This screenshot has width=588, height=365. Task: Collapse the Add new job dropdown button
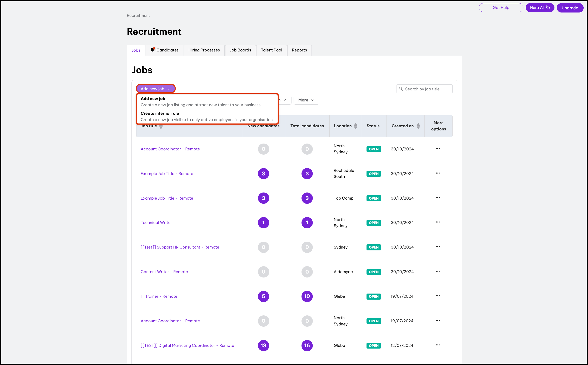155,89
